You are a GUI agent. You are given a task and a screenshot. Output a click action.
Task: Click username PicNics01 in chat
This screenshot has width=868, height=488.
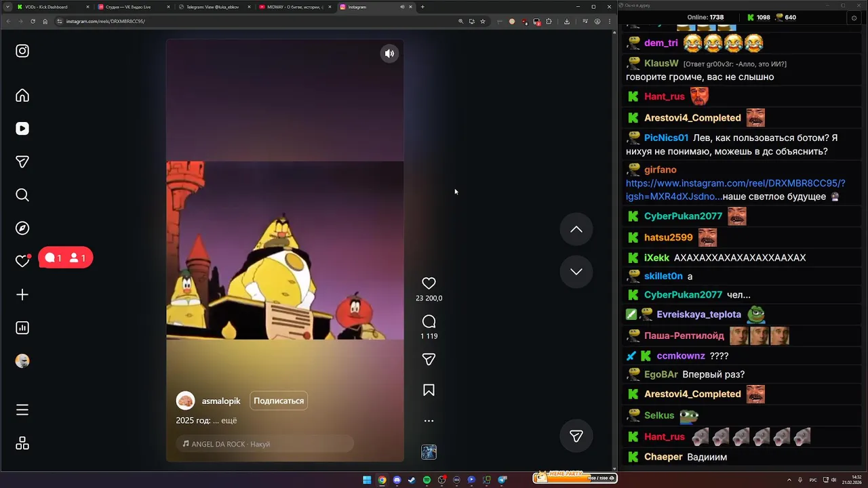pos(666,138)
